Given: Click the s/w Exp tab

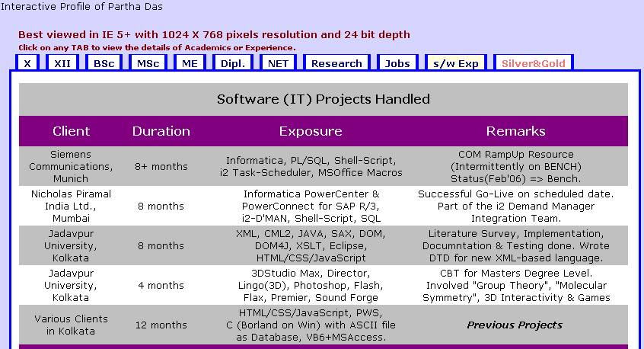Looking at the screenshot, I should pyautogui.click(x=456, y=63).
